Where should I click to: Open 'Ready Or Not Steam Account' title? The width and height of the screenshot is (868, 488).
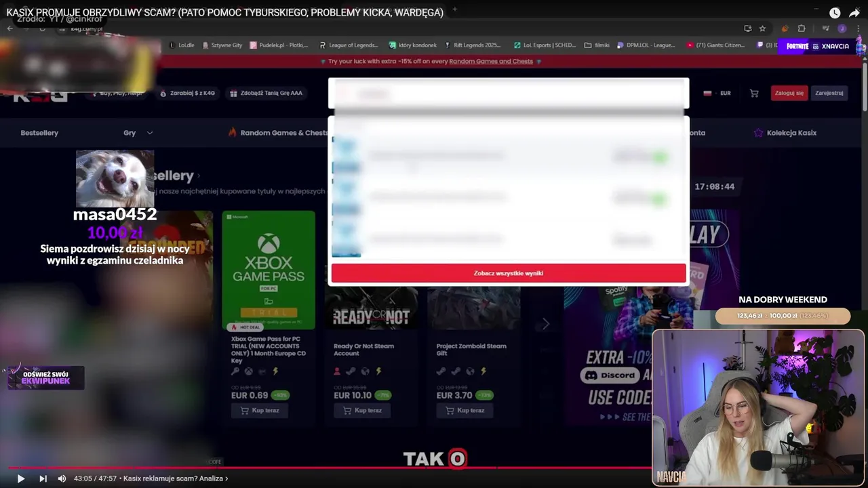click(363, 350)
